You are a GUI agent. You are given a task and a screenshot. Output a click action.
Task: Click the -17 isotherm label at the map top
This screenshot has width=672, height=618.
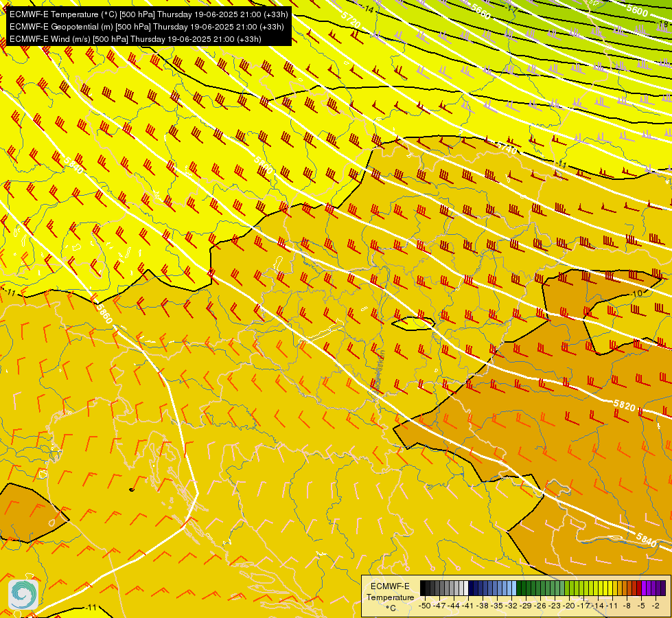tap(510, 8)
